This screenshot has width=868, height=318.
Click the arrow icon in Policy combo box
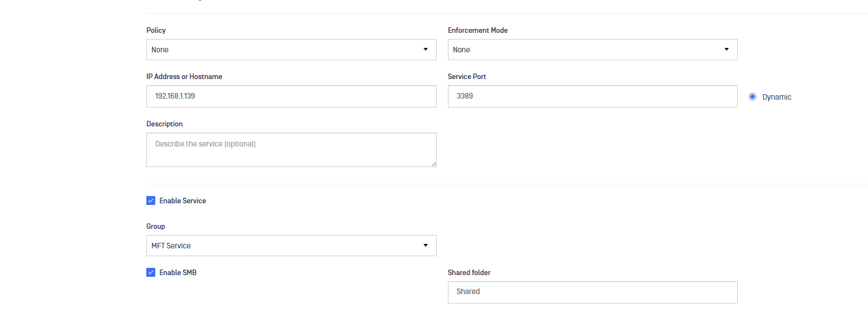[x=426, y=49]
